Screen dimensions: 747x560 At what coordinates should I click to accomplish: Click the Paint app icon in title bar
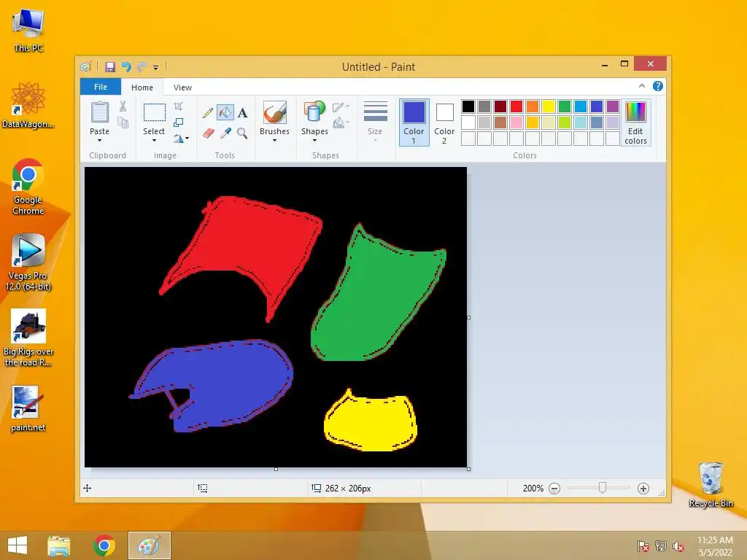pyautogui.click(x=86, y=66)
